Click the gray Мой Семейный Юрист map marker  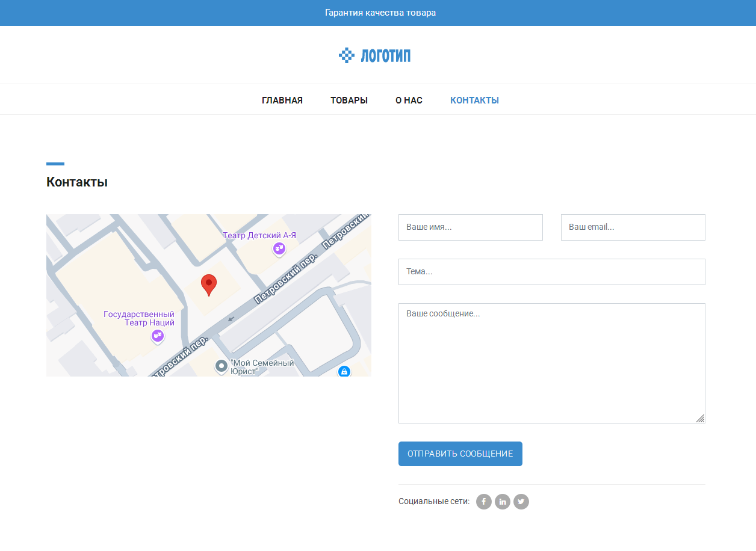click(x=222, y=366)
